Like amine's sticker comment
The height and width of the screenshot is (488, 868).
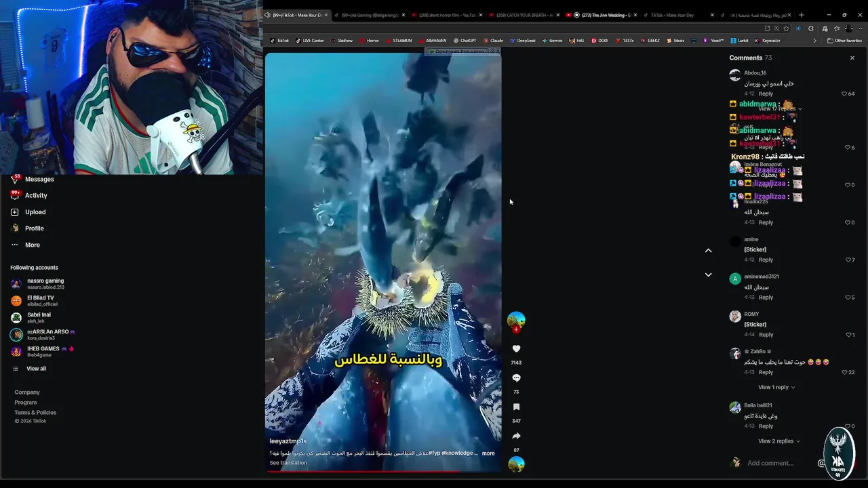[x=848, y=260]
